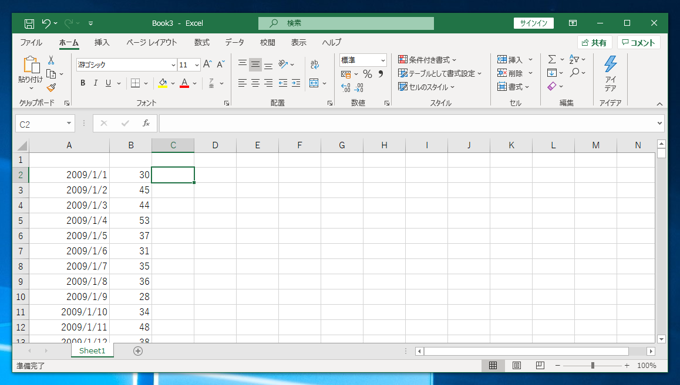Toggle center horizontal alignment

tap(255, 83)
